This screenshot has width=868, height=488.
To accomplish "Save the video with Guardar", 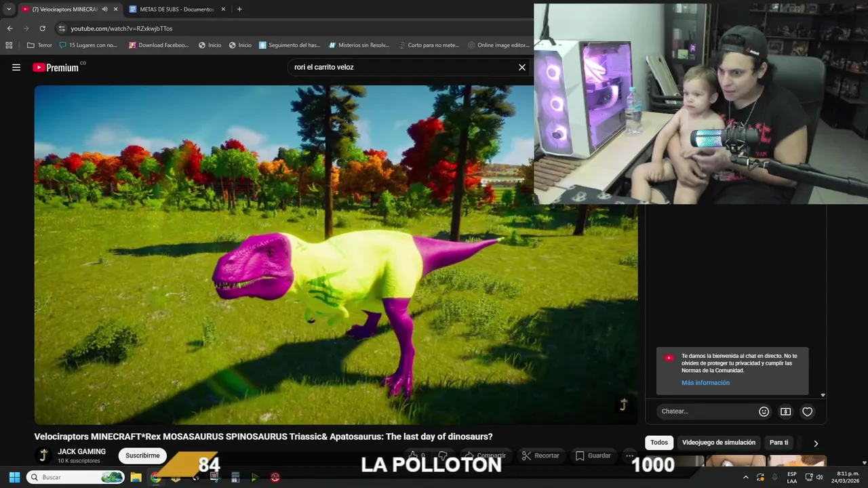I will [593, 455].
